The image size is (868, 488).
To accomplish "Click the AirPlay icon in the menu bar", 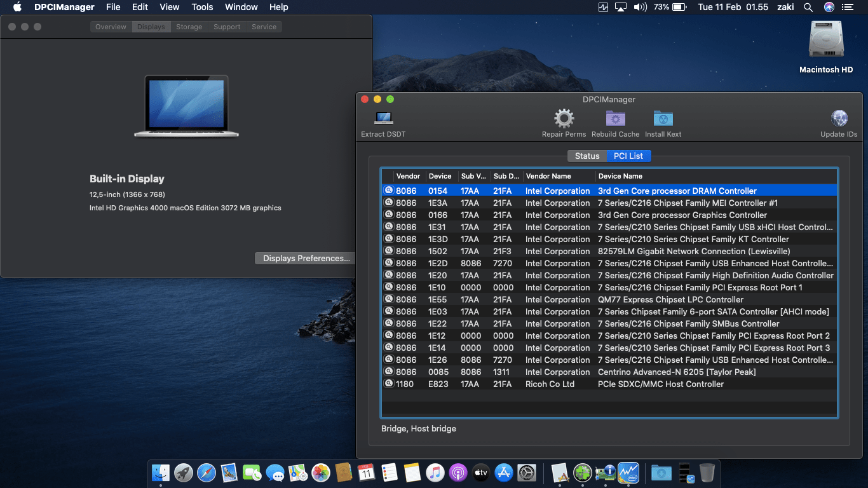I will [621, 8].
